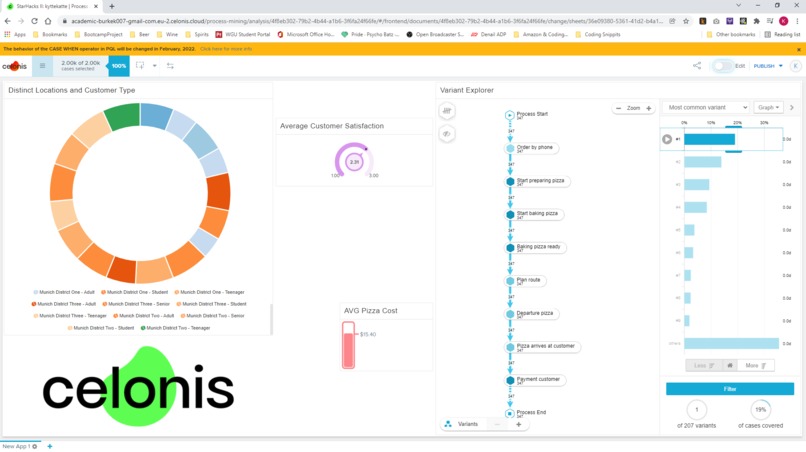Click the Less variants button

point(704,366)
